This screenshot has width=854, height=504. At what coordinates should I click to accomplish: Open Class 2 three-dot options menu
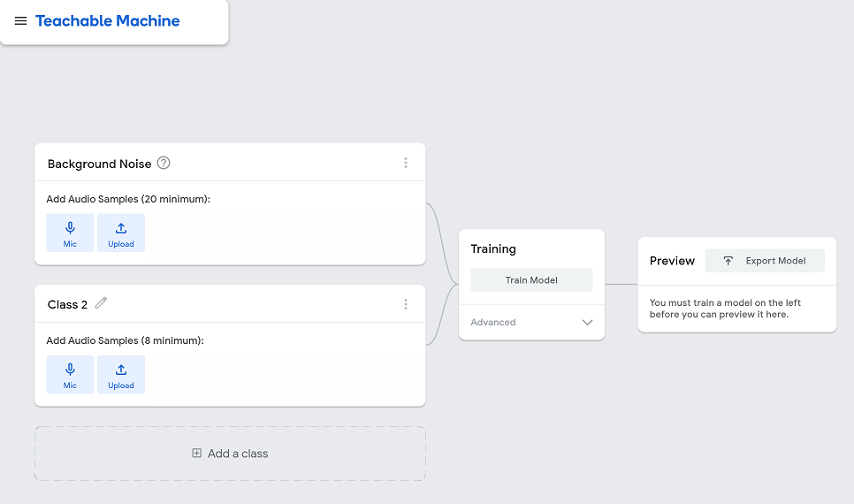click(x=406, y=304)
